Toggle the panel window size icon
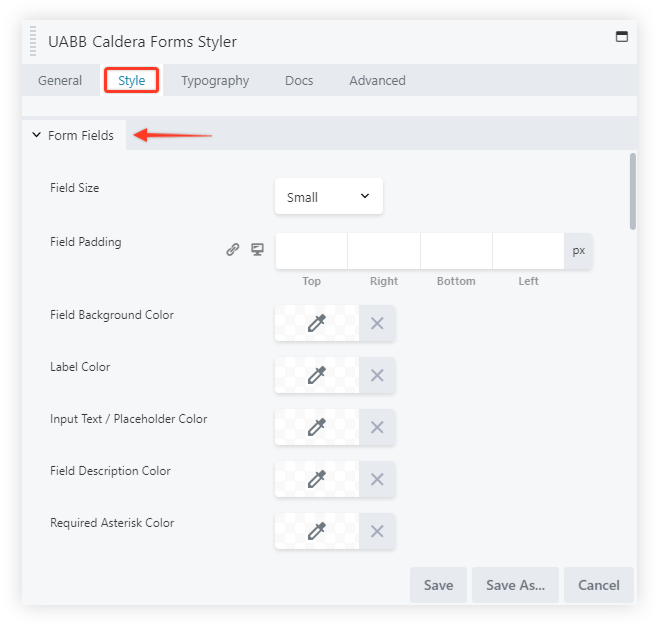Image resolution: width=659 pixels, height=624 pixels. [621, 37]
